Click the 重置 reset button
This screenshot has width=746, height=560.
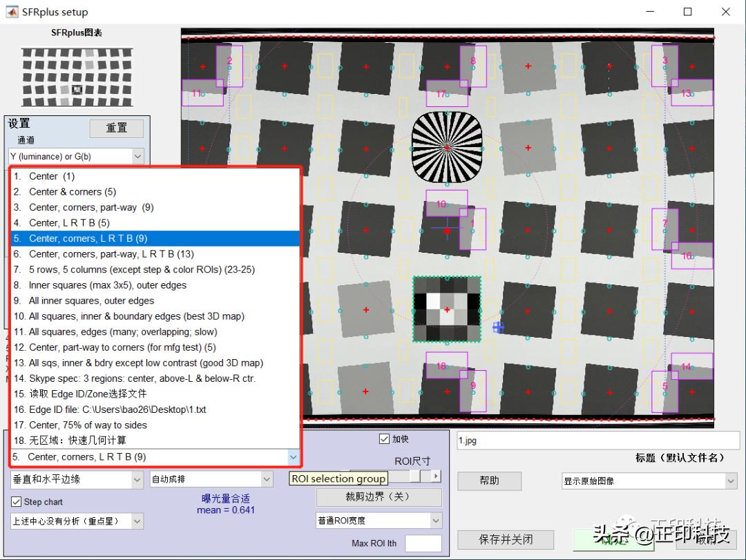[x=116, y=128]
